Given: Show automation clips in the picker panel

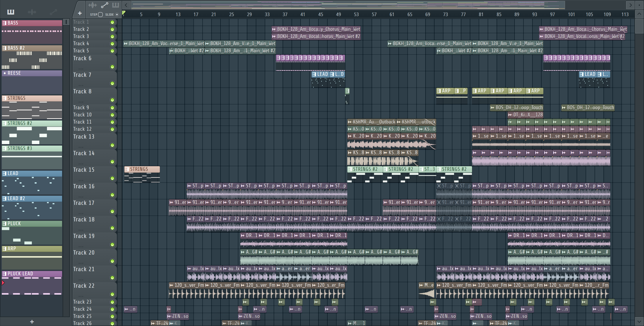Looking at the screenshot, I should pyautogui.click(x=53, y=12).
